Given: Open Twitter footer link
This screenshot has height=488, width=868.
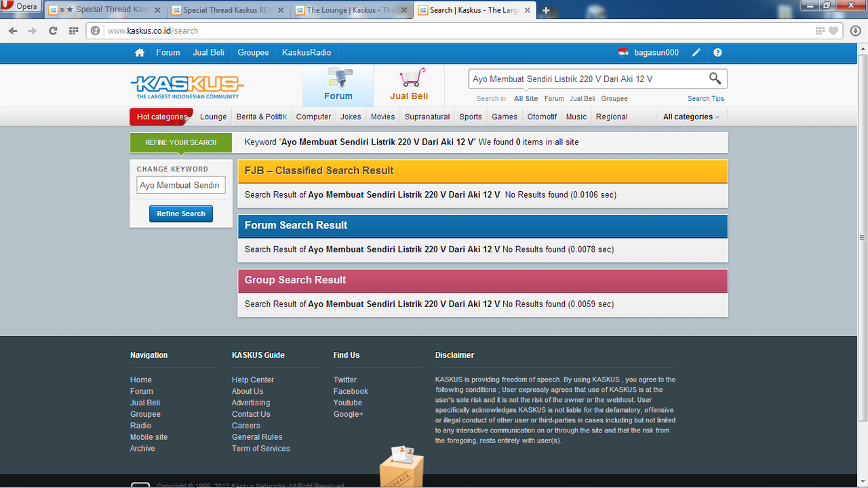Looking at the screenshot, I should (345, 380).
